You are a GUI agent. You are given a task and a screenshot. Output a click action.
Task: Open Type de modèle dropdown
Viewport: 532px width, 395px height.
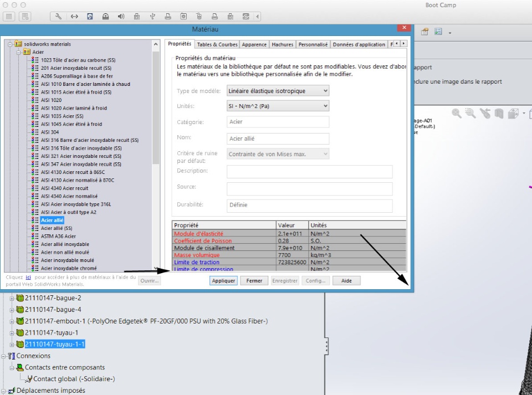tap(278, 91)
